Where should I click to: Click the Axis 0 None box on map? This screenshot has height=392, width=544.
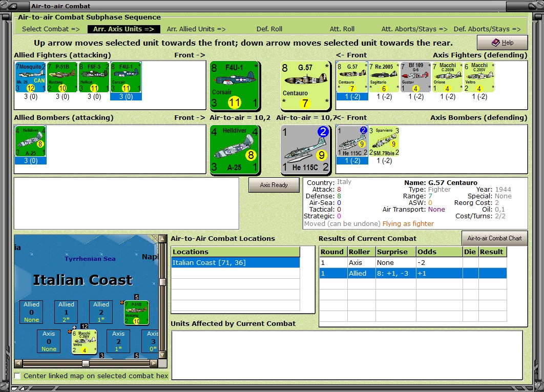pos(49,341)
